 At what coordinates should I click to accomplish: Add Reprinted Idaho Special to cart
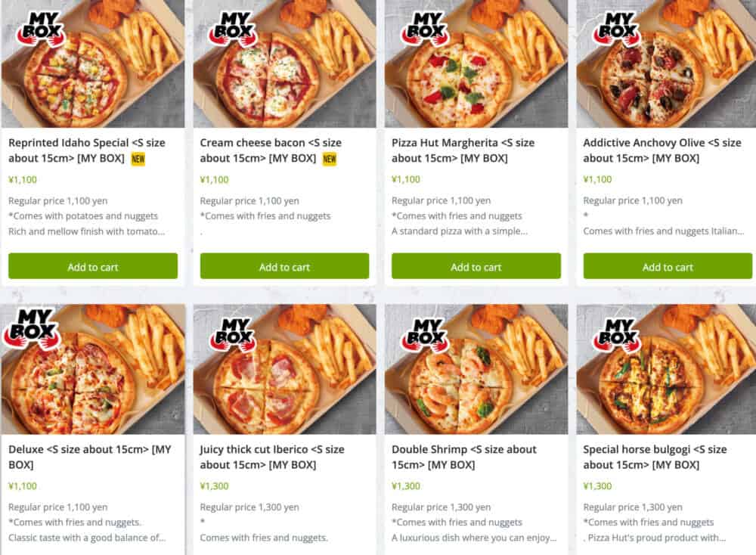pyautogui.click(x=92, y=266)
